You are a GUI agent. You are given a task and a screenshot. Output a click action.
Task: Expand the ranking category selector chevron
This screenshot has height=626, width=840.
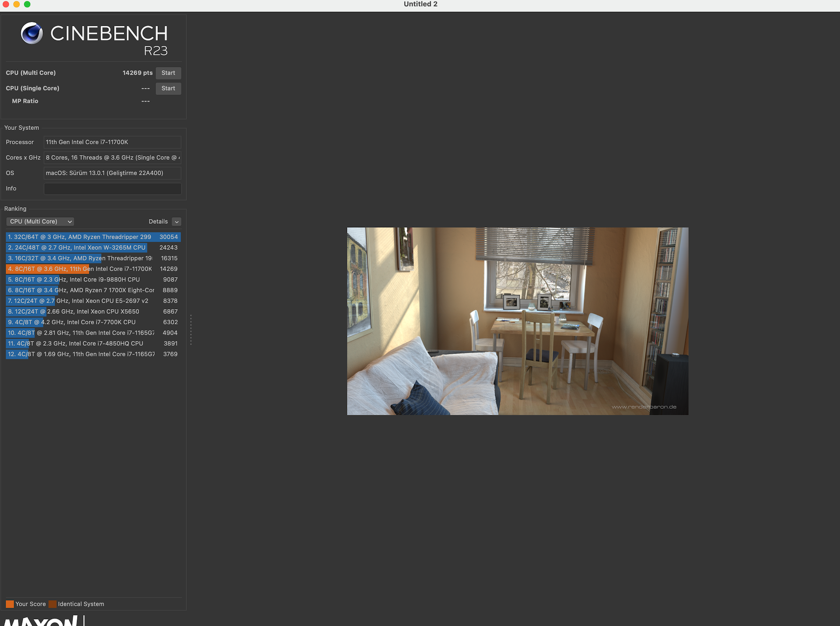69,222
